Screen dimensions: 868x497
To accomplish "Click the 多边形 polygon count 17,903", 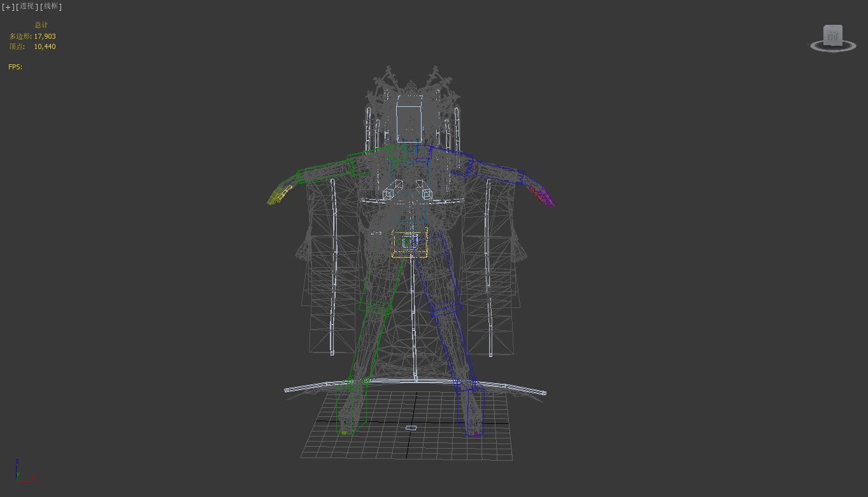I will (x=45, y=36).
